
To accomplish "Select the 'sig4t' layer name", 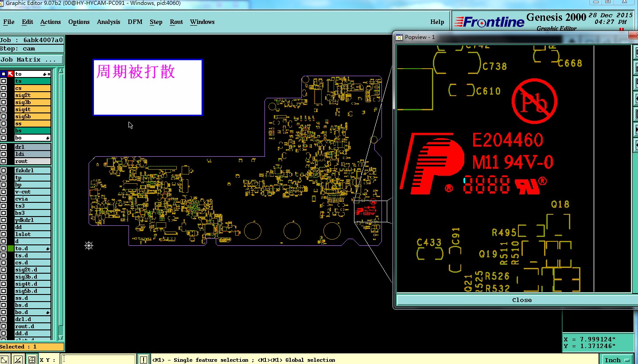I will tap(32, 109).
